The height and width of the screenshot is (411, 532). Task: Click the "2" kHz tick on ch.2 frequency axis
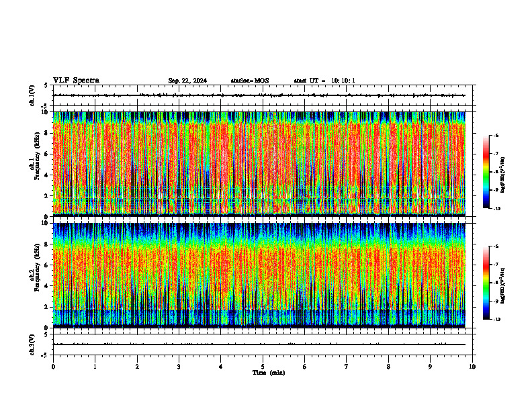pyautogui.click(x=47, y=307)
